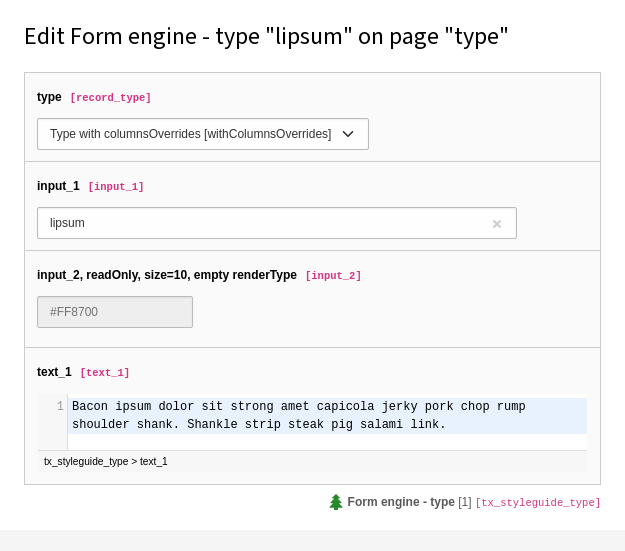The height and width of the screenshot is (551, 625).
Task: Click the [tx_styleguide_type] table name at the bottom
Action: (x=538, y=502)
